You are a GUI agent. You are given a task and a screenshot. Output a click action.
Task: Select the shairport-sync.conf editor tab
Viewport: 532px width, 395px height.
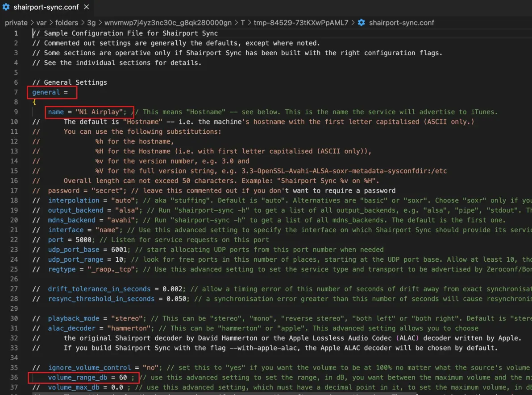(46, 7)
